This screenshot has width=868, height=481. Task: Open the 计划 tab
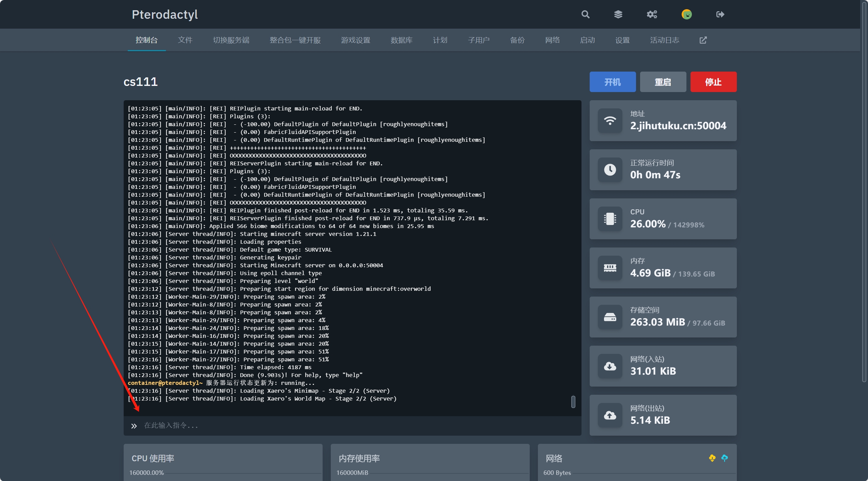[440, 40]
